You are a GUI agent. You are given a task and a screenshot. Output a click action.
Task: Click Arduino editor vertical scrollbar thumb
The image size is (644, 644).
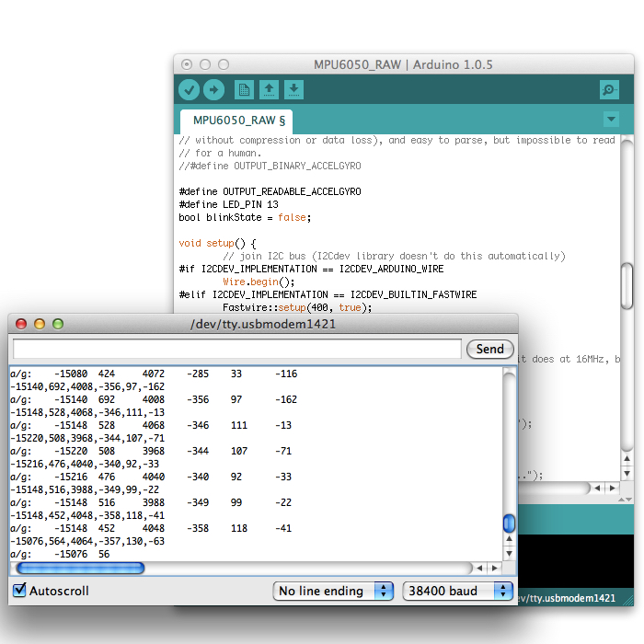[x=627, y=286]
